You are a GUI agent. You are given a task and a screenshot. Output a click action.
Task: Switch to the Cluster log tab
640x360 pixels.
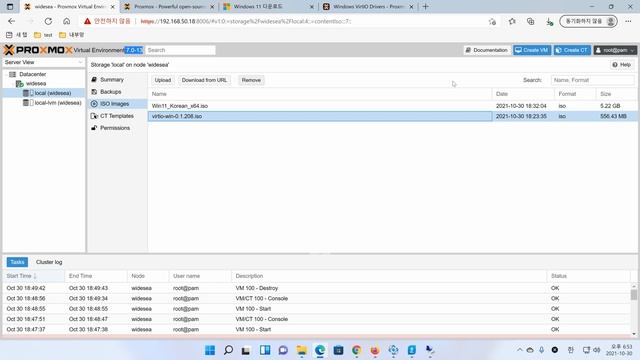click(x=49, y=262)
